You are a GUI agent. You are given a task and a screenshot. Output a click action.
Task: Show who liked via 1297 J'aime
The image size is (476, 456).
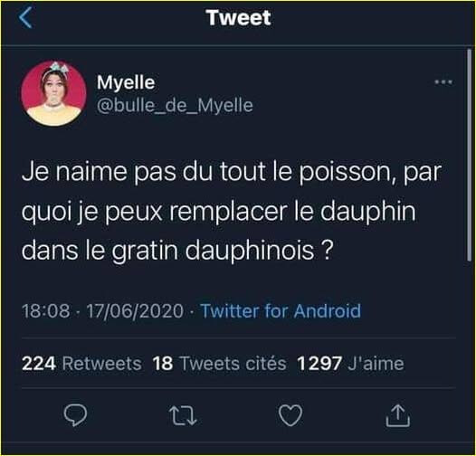pyautogui.click(x=350, y=364)
